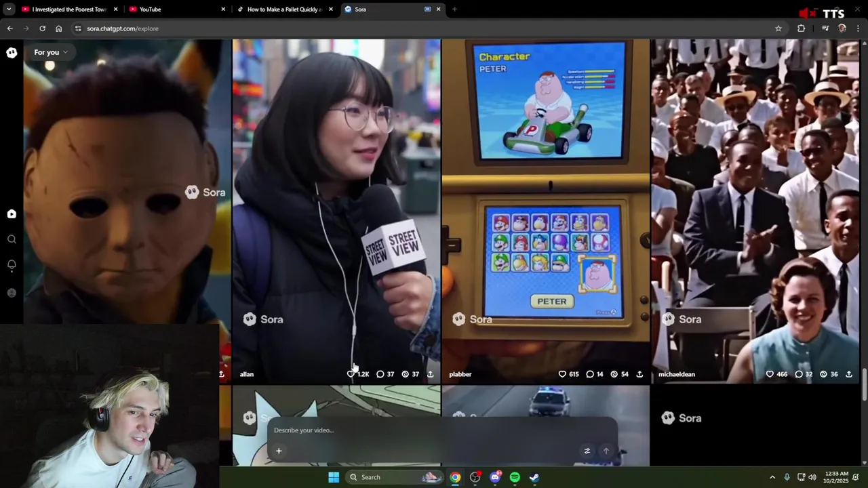This screenshot has height=488, width=868.
Task: Open notifications bell in Sora sidebar
Action: [12, 265]
